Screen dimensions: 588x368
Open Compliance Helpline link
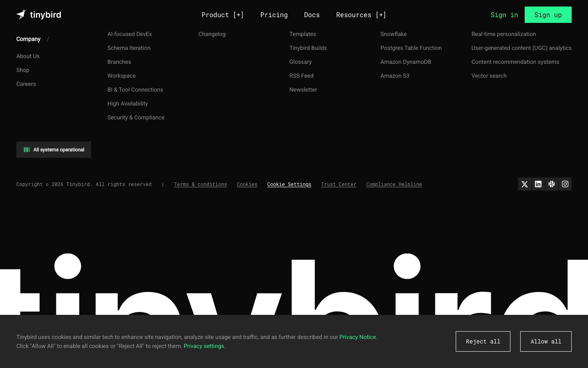(x=394, y=184)
